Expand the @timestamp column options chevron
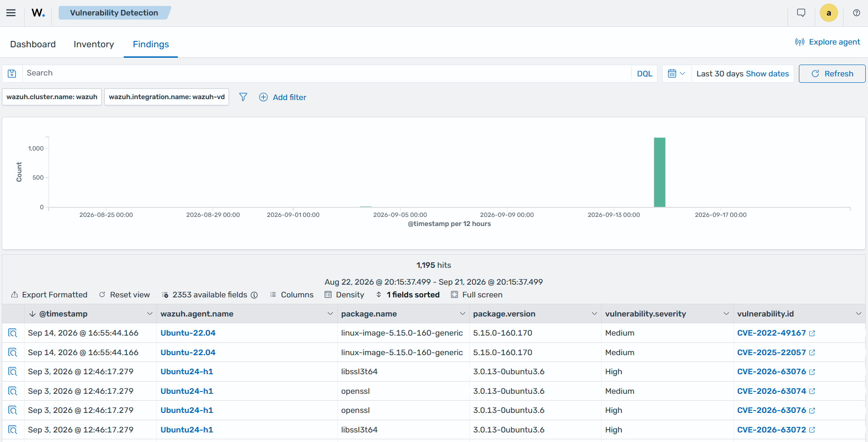The width and height of the screenshot is (868, 442). point(150,314)
